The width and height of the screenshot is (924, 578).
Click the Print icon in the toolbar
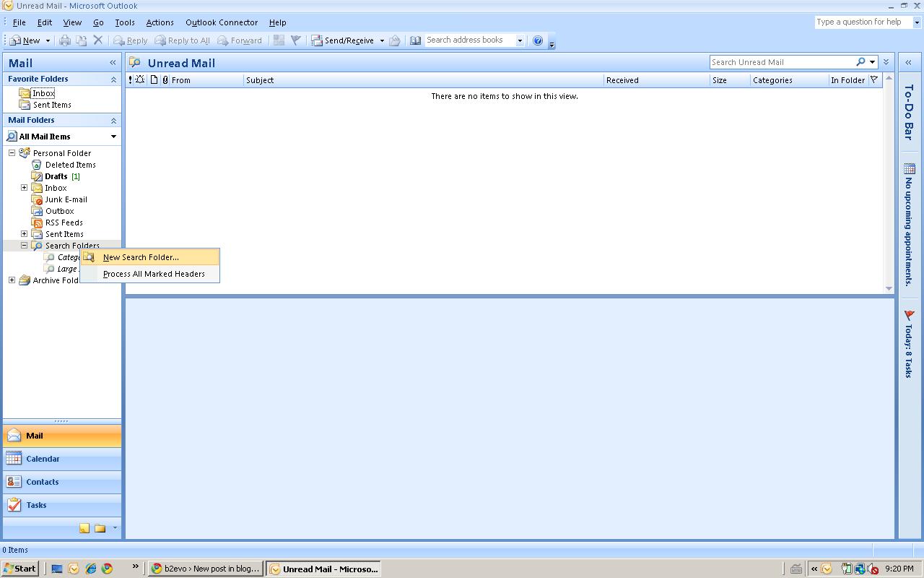pyautogui.click(x=65, y=40)
